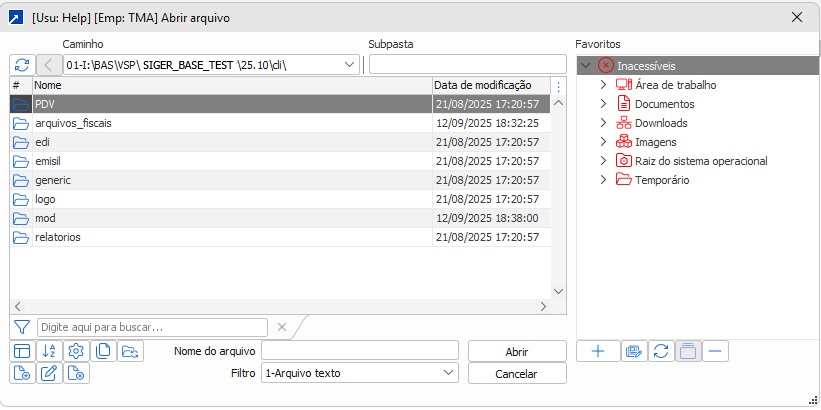Click the sort A-Z icon

tap(49, 351)
